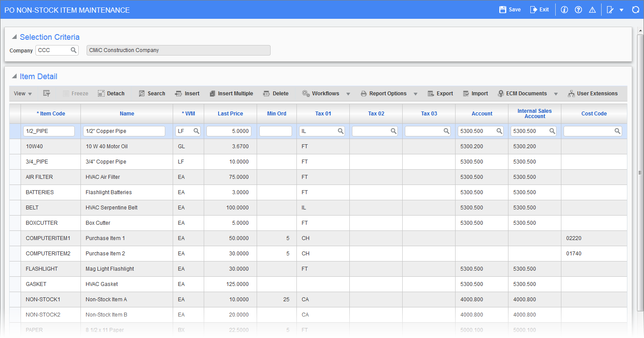644x338 pixels.
Task: Click the HVAC Gasket name cell
Action: point(127,284)
